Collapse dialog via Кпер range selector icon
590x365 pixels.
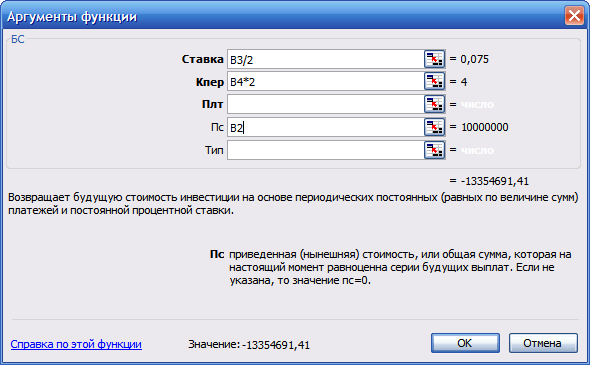click(x=435, y=82)
